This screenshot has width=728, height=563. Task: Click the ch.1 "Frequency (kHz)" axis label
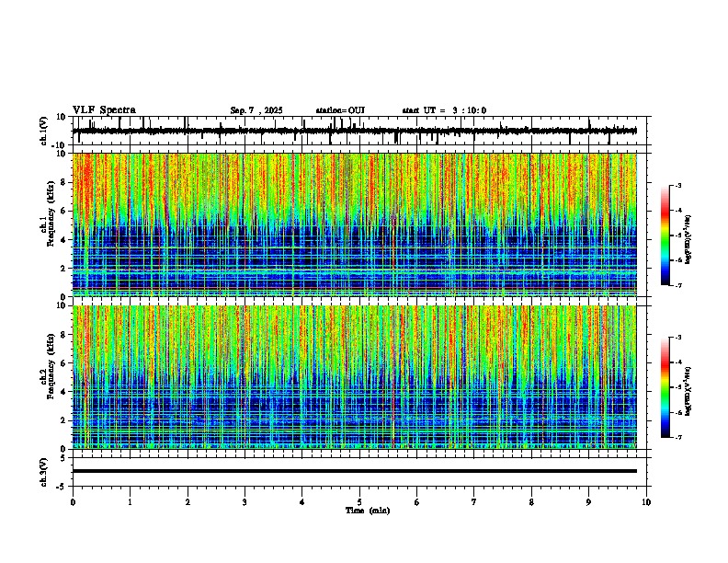click(x=51, y=213)
